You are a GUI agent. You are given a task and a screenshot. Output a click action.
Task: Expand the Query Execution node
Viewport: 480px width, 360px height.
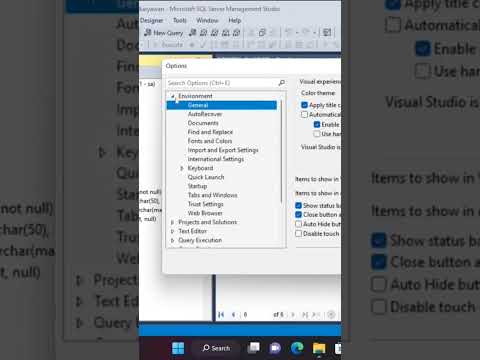172,240
